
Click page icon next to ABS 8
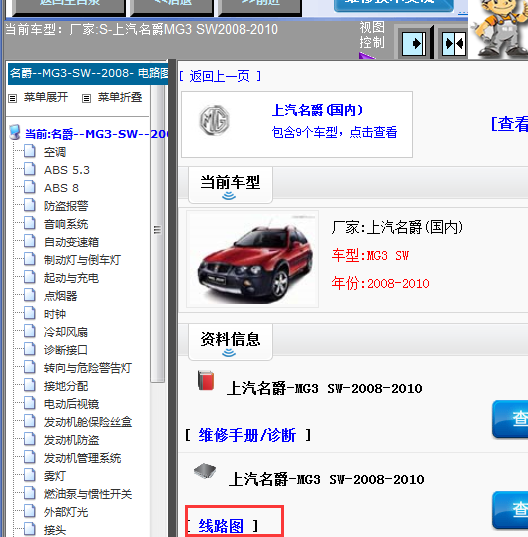pos(30,187)
